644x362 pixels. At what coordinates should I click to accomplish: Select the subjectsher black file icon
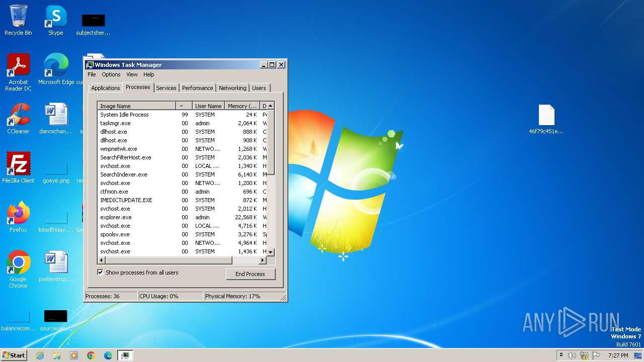[x=93, y=24]
